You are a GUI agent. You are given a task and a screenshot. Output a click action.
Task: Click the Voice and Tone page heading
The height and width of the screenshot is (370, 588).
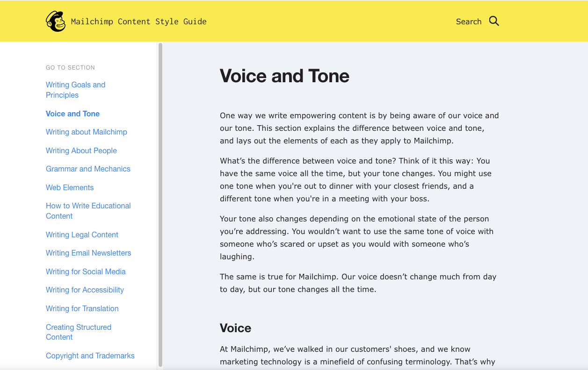284,76
